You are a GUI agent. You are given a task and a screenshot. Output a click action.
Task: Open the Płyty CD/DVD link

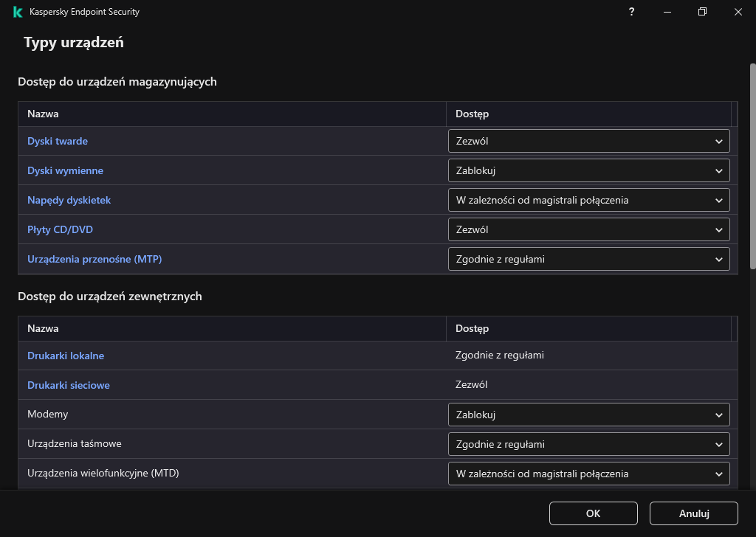click(60, 229)
